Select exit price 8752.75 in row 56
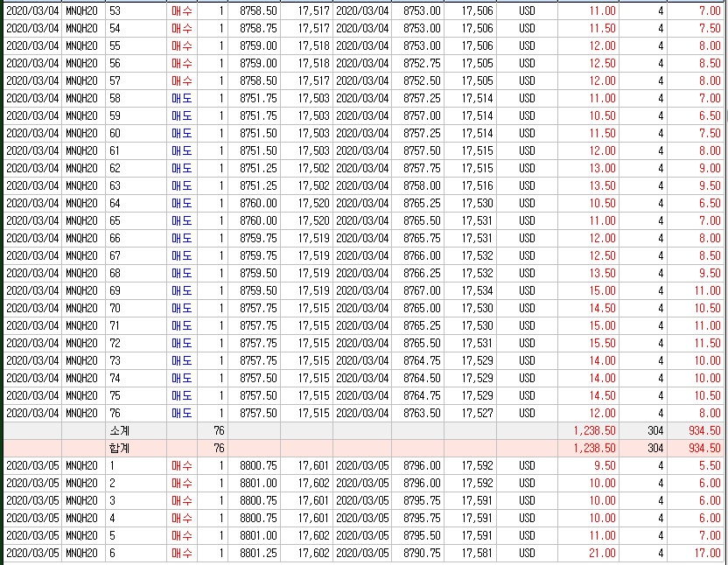This screenshot has height=565, width=728. [x=422, y=63]
